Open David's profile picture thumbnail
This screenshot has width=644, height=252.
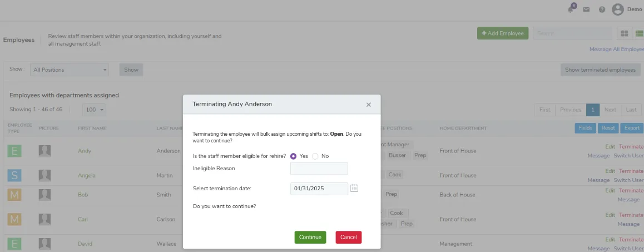44,244
